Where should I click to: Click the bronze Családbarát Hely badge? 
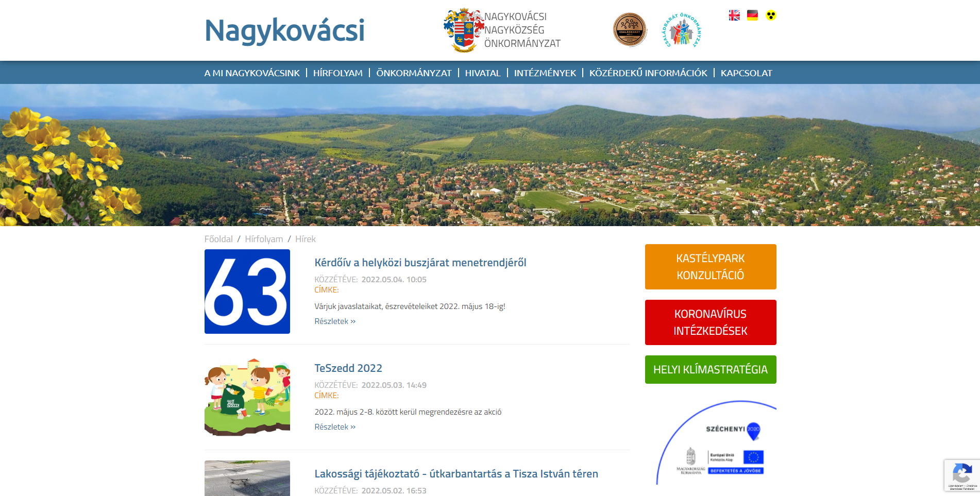click(x=629, y=30)
